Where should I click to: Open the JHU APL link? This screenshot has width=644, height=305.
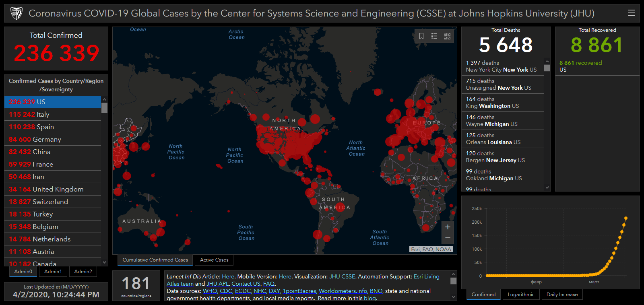coord(217,284)
